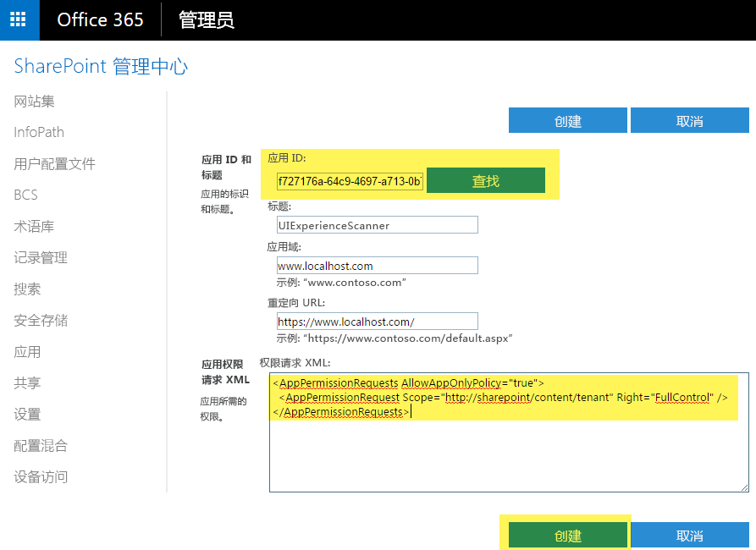
Task: Go to InfoPath in the sidebar
Action: point(39,133)
